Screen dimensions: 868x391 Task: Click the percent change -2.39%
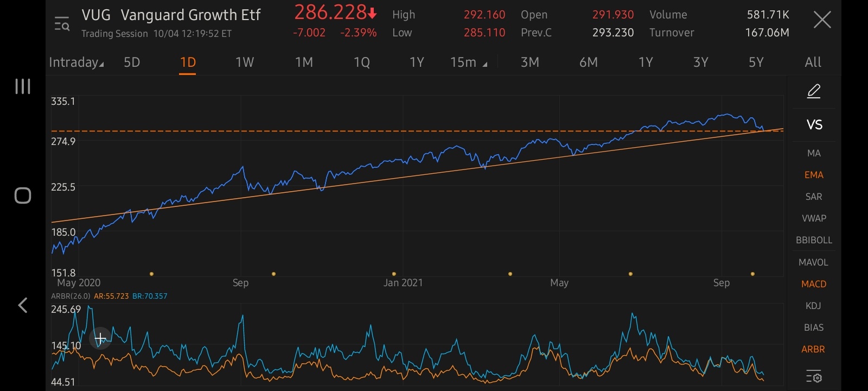pyautogui.click(x=358, y=33)
